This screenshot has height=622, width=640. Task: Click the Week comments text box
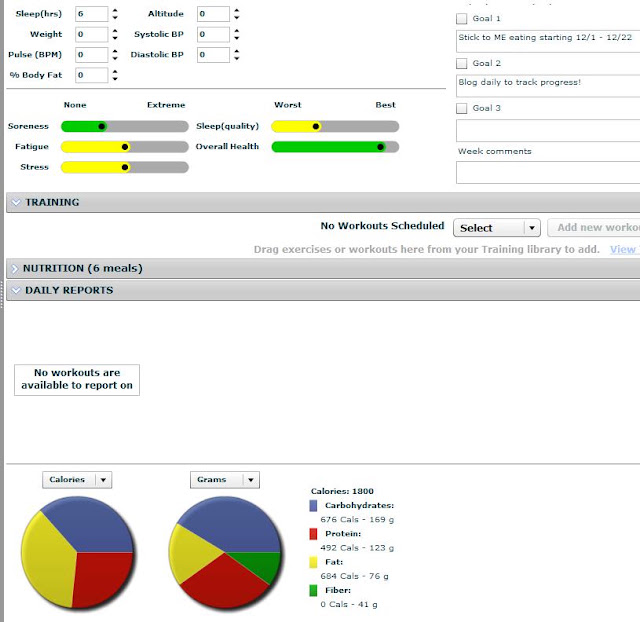548,172
